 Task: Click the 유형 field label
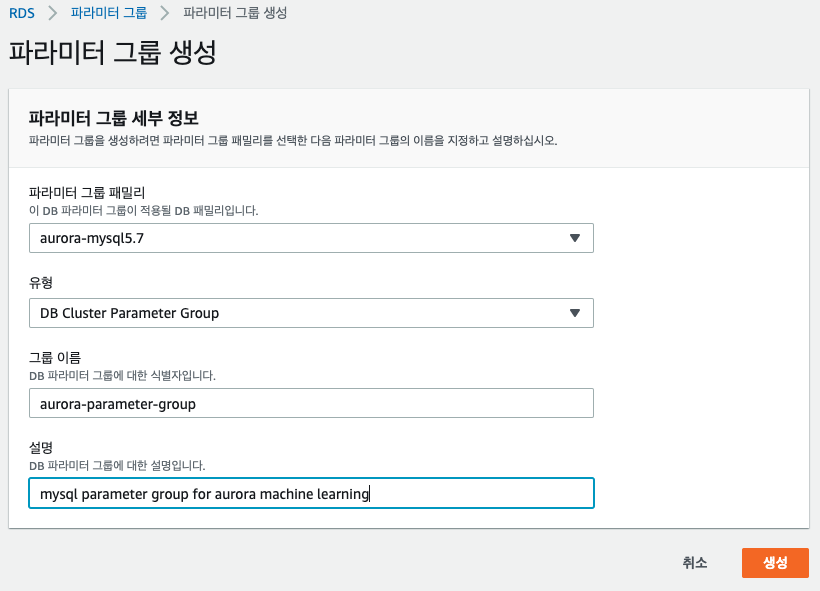point(41,283)
